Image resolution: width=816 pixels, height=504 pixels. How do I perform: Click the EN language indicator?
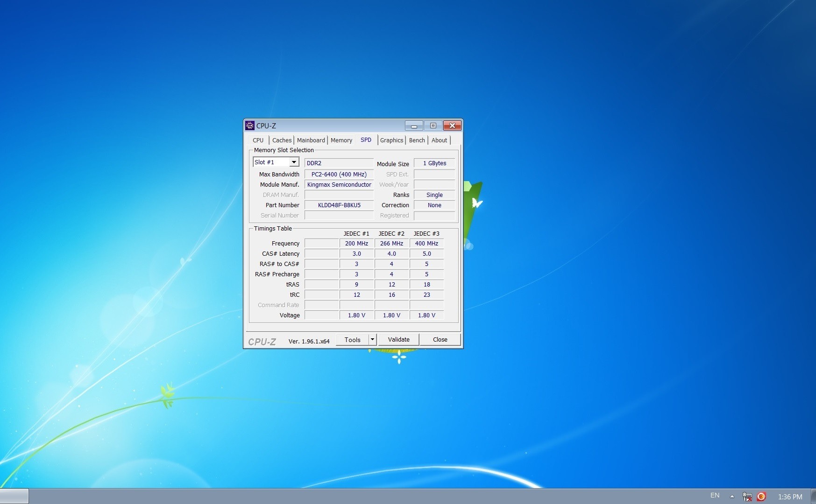point(715,496)
